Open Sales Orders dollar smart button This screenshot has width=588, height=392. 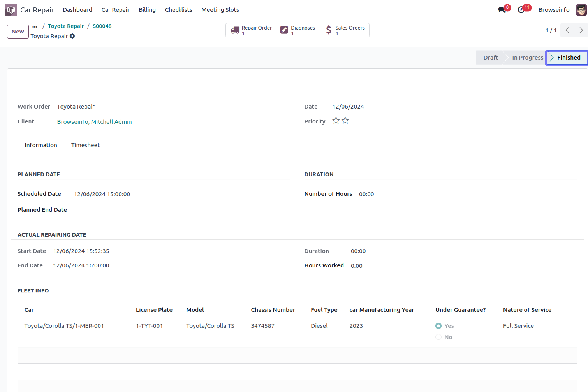[345, 30]
